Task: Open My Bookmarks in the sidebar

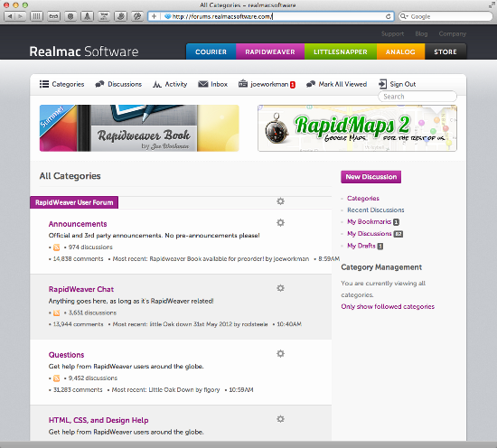Action: pos(369,221)
